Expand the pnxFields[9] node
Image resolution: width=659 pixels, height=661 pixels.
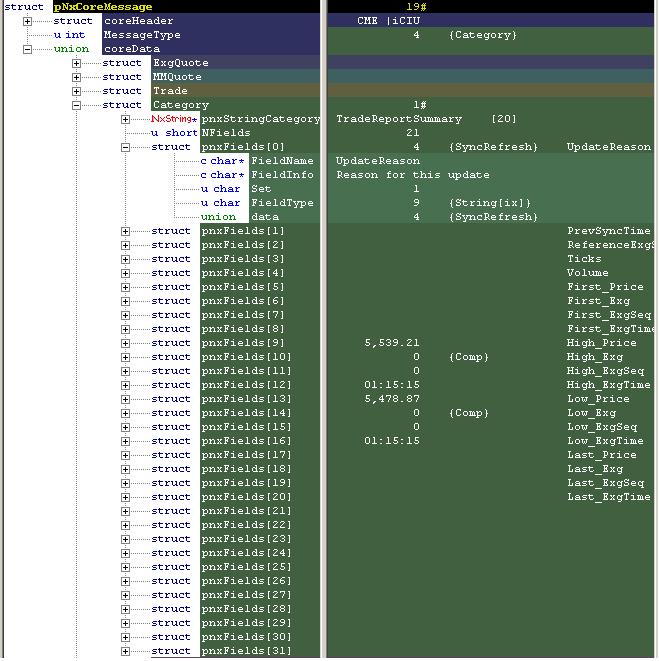coord(125,343)
